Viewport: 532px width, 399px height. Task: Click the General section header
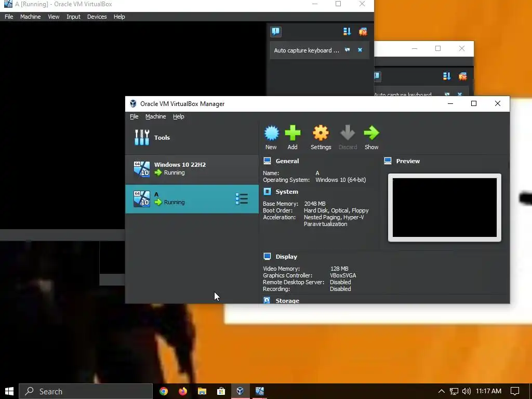coord(287,161)
